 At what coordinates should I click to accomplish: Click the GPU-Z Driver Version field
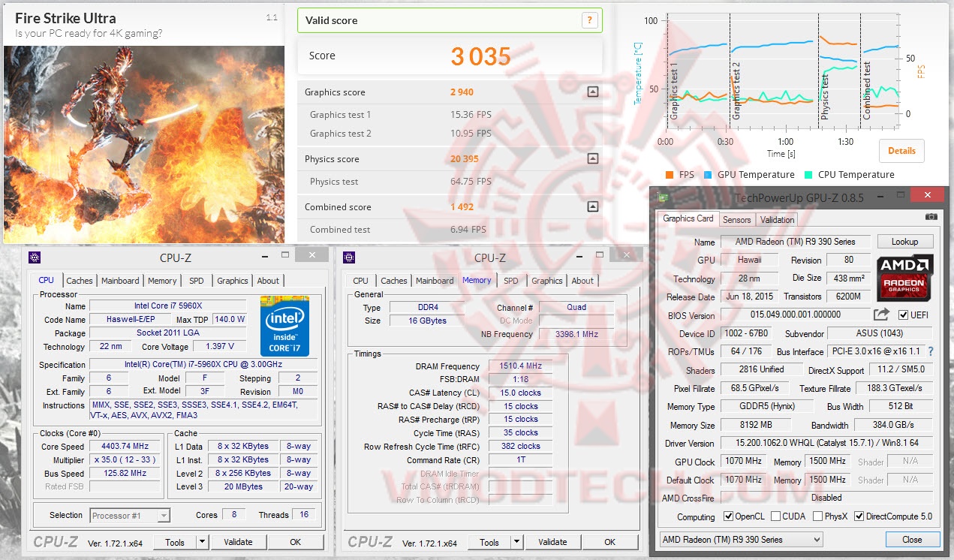[826, 444]
